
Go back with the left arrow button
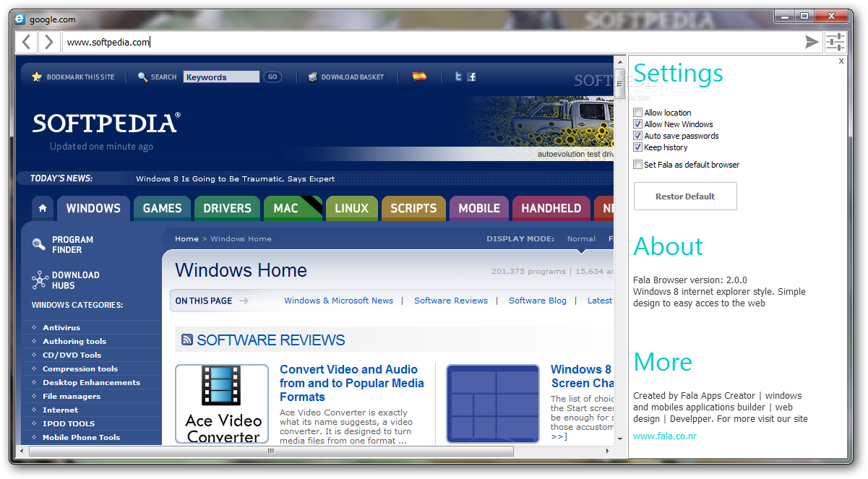(26, 42)
